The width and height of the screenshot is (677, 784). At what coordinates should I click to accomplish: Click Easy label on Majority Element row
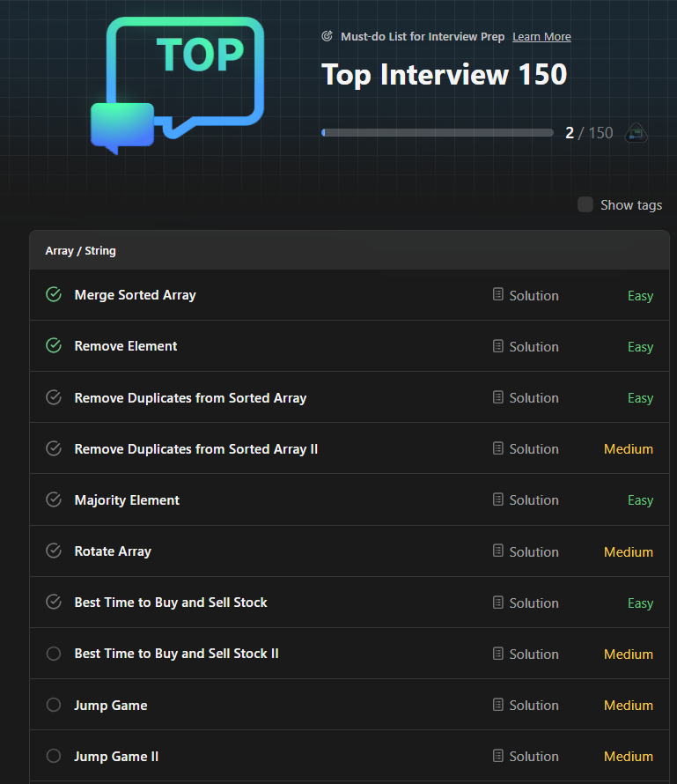640,500
